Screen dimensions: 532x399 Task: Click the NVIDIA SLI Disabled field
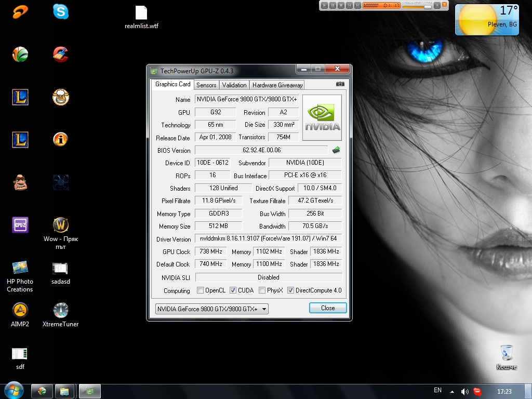click(x=269, y=277)
